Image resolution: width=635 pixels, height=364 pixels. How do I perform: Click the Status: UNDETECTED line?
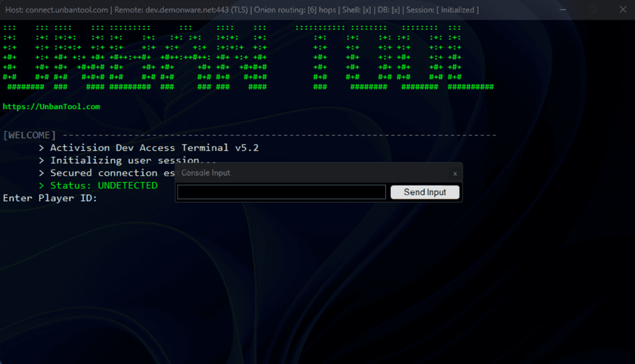98,185
